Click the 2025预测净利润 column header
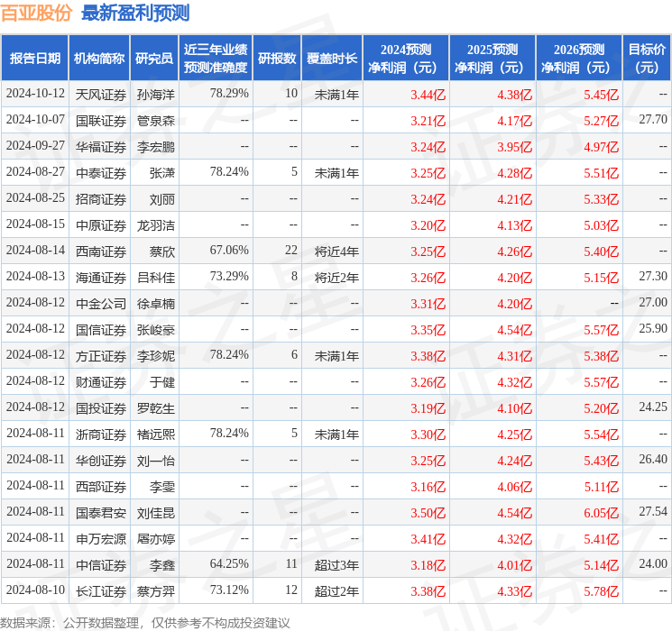672x631 pixels. point(492,59)
